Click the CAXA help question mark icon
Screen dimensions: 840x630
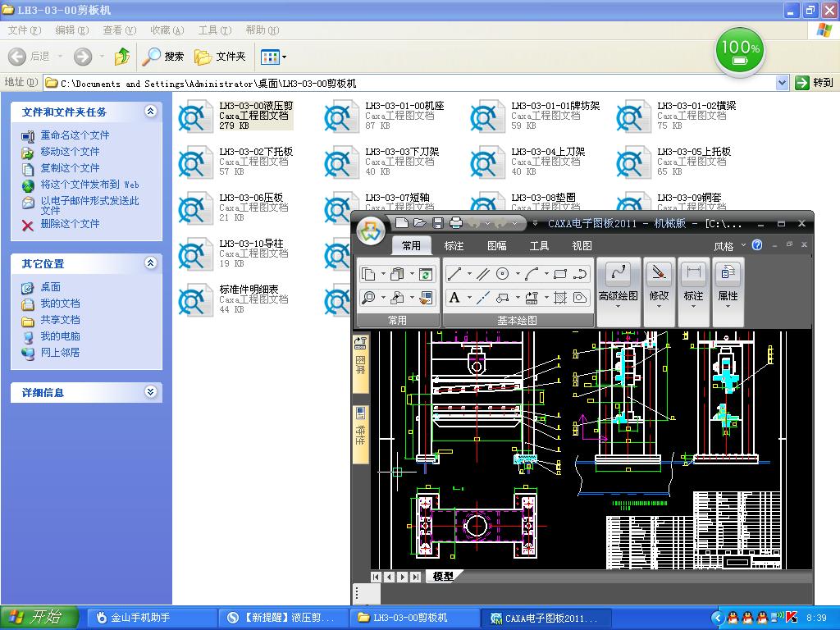click(757, 244)
